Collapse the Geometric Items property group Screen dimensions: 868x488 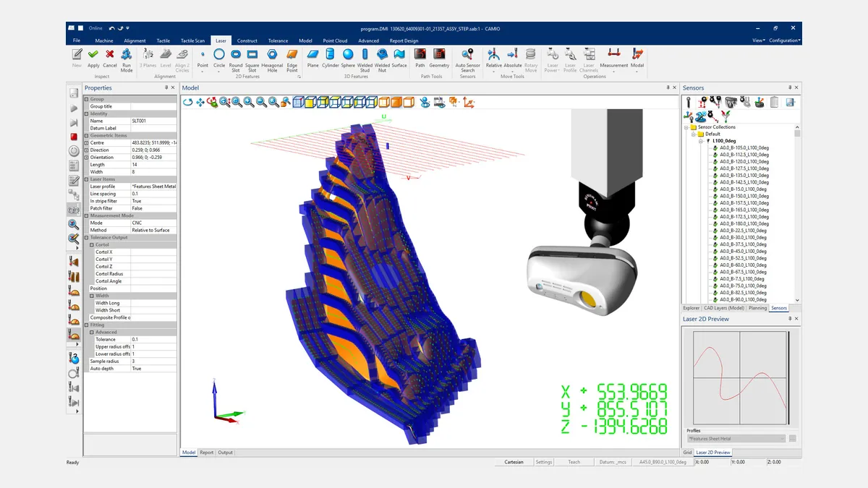coord(87,136)
